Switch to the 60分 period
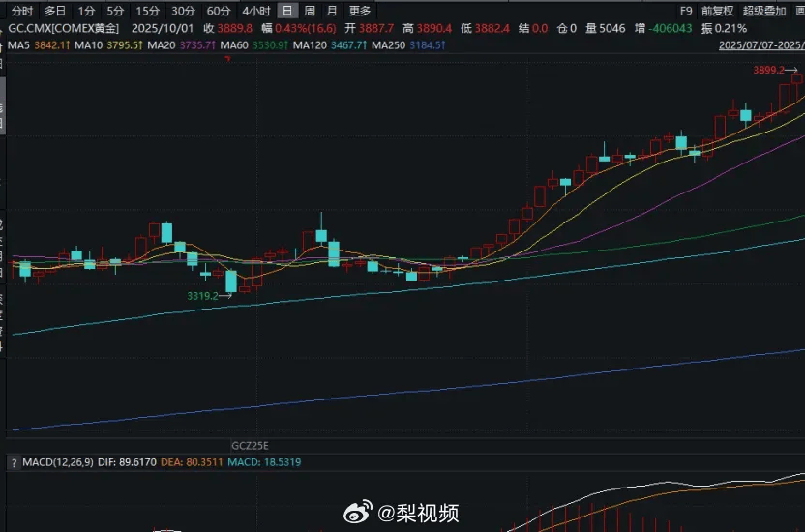805x532 pixels. 219,11
